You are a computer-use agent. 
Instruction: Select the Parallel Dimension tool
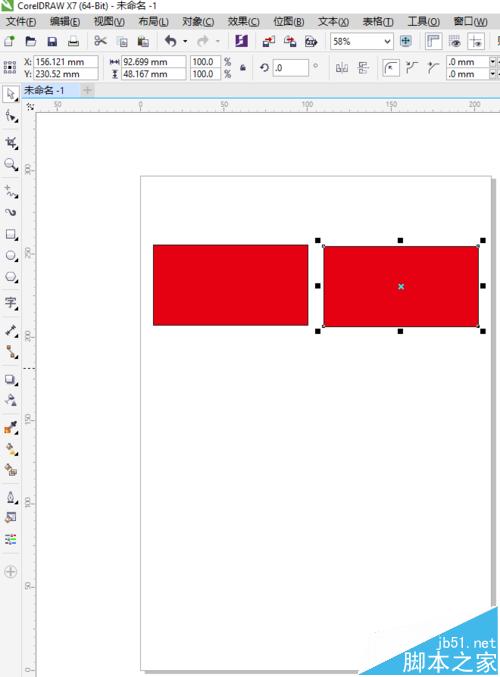[11, 331]
